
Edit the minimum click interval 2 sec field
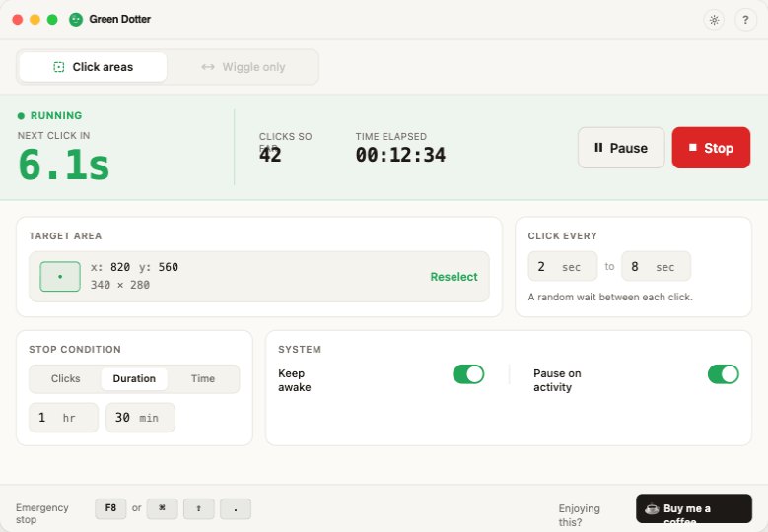point(563,266)
